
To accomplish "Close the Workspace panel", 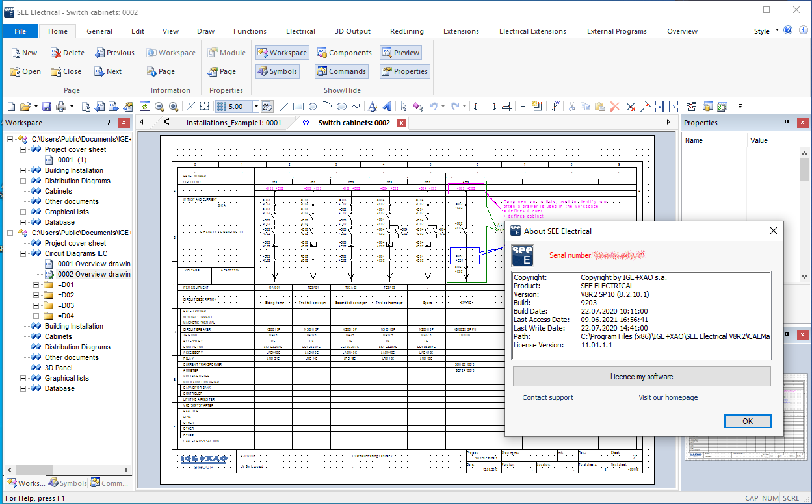I will click(x=124, y=123).
